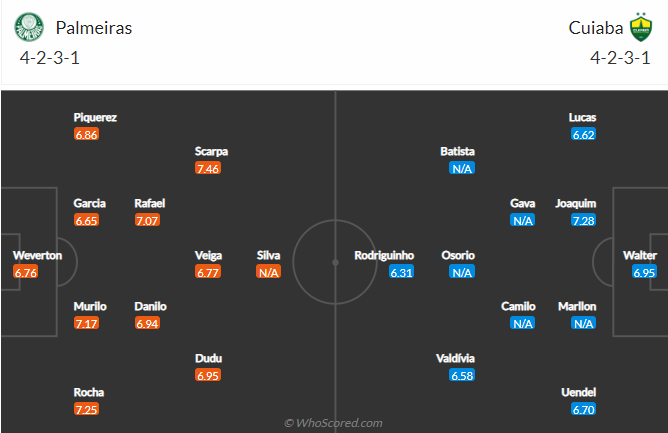Select Silva's N/A rating badge

tap(268, 272)
